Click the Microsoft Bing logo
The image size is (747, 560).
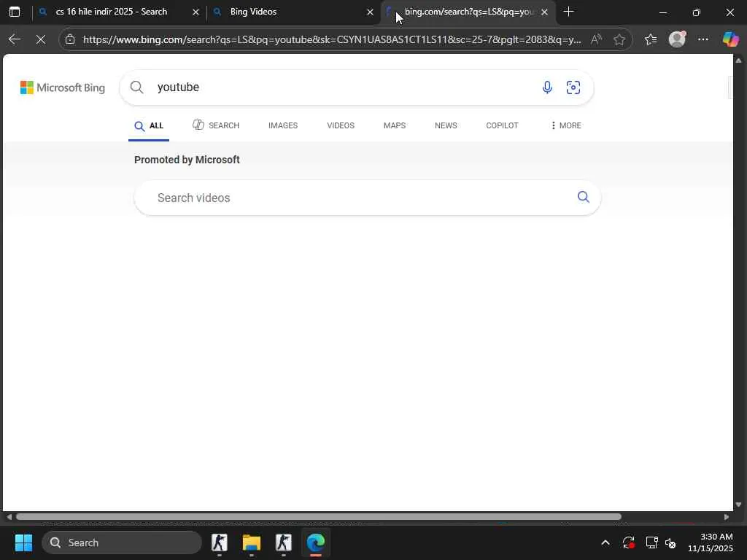[63, 87]
